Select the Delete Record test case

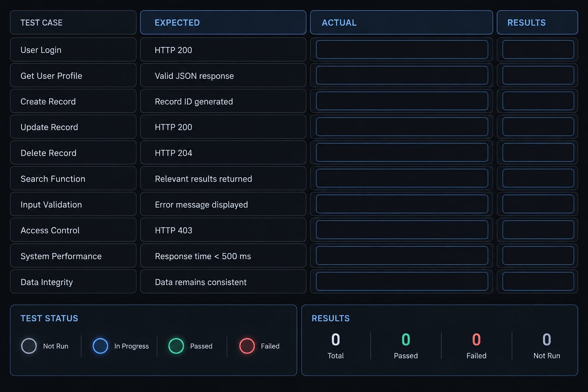pyautogui.click(x=73, y=152)
